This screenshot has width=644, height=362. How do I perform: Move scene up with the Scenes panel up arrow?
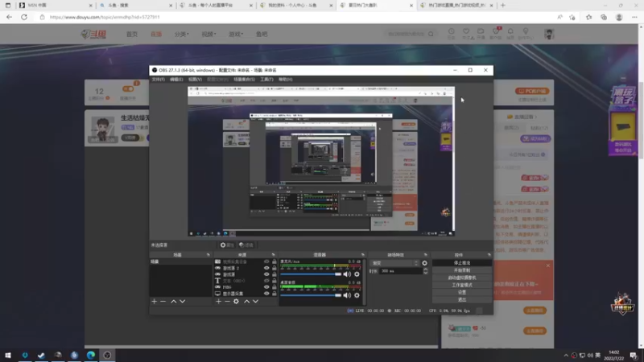click(174, 301)
